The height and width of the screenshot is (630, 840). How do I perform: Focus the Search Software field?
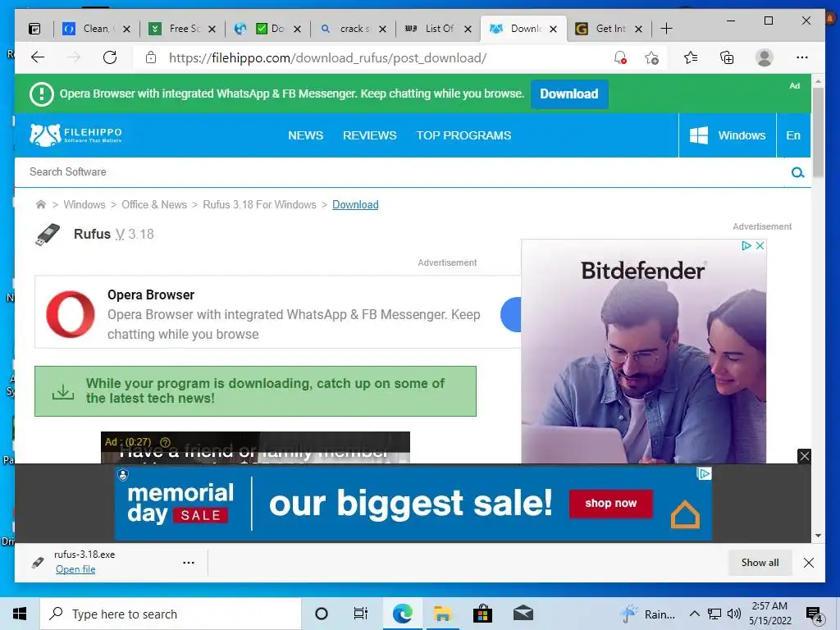pos(407,172)
